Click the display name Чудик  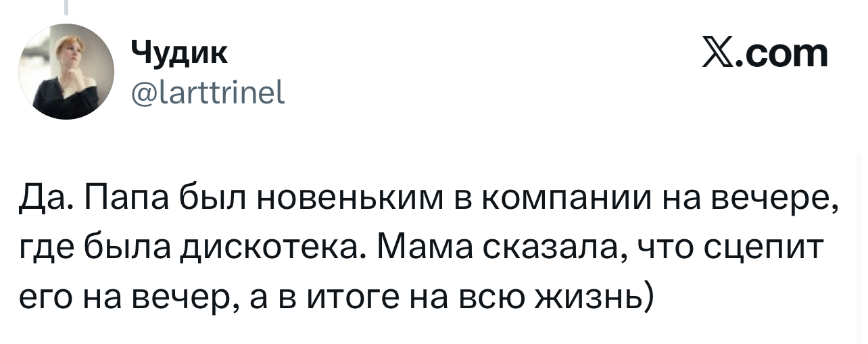178,52
